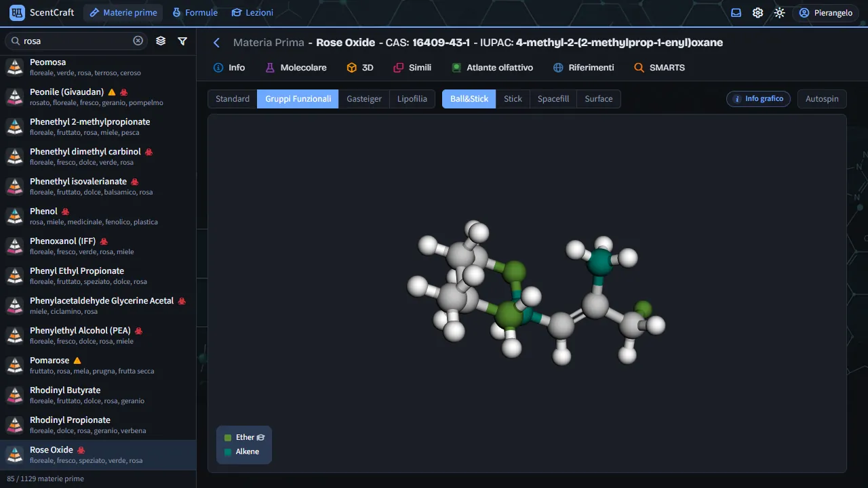Click the search field containing rosa
868x488 pixels.
[77, 41]
